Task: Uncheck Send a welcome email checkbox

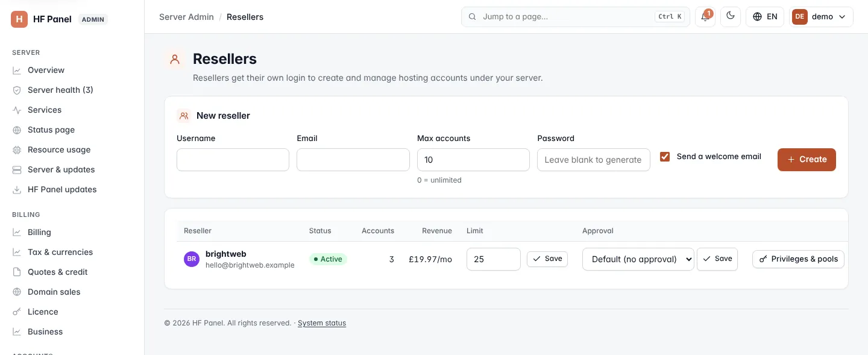Action: [665, 157]
